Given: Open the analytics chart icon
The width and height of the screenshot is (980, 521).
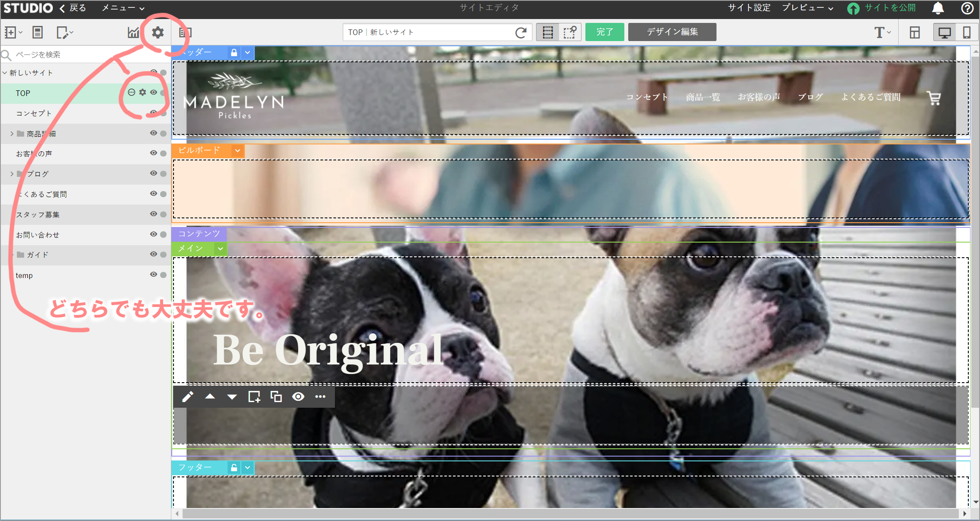Looking at the screenshot, I should [x=133, y=32].
